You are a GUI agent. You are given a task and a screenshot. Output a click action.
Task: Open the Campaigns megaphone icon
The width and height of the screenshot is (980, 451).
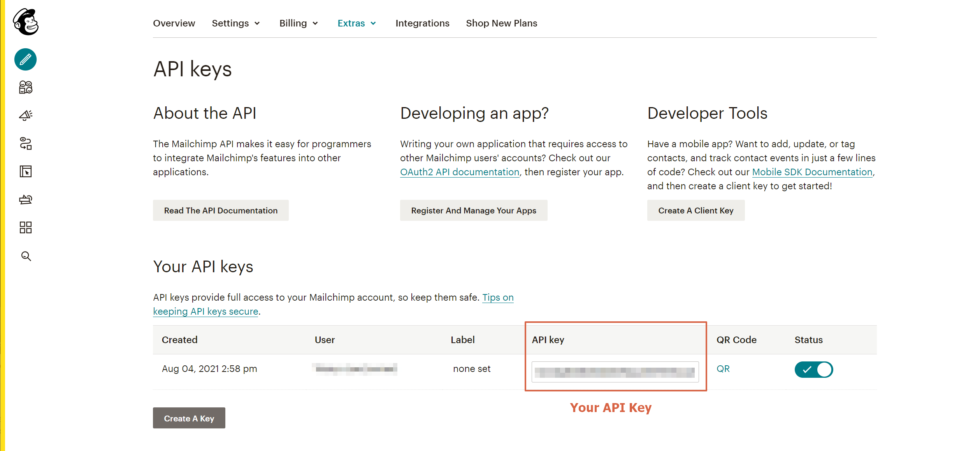tap(26, 115)
